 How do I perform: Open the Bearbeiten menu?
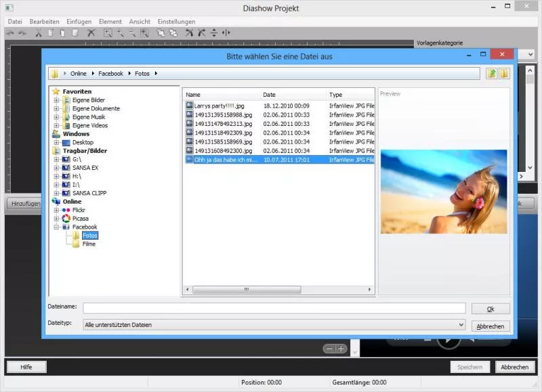tap(44, 22)
